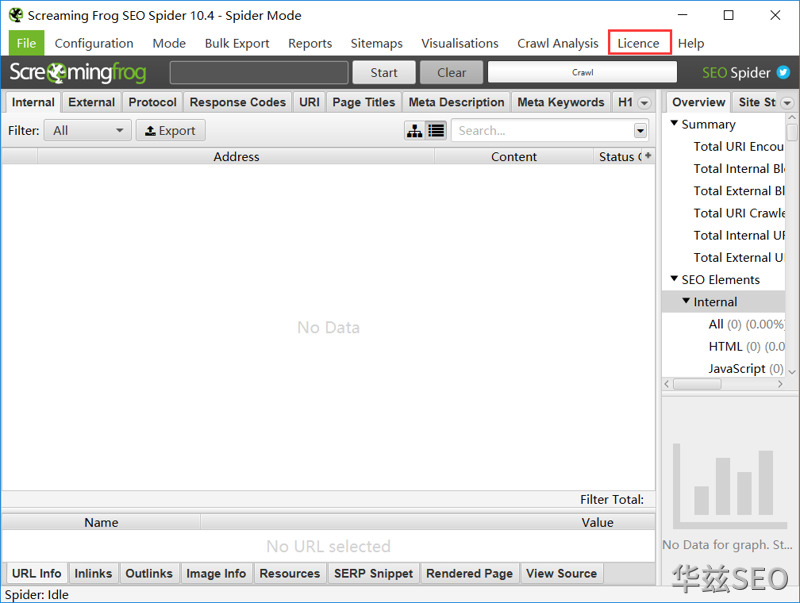Switch to the Response Codes tab
The image size is (800, 603).
pos(237,102)
